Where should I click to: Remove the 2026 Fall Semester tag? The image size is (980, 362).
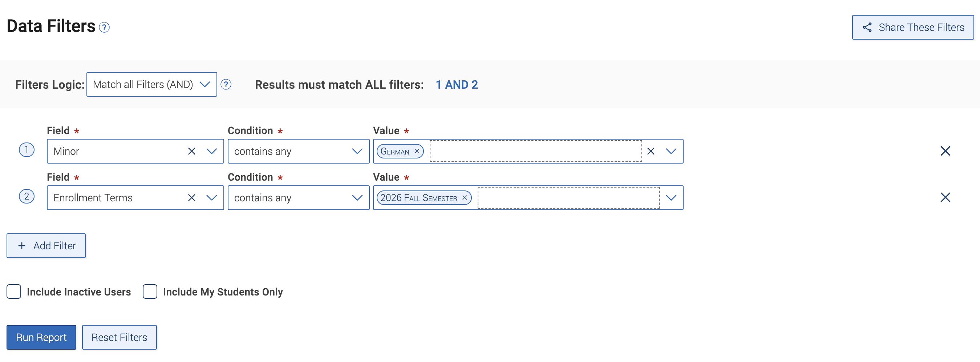click(x=465, y=198)
